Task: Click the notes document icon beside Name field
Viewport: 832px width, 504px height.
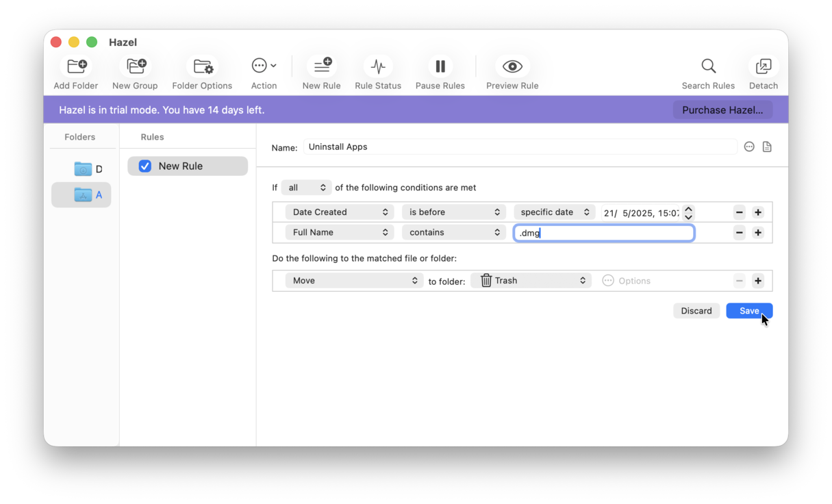Action: pyautogui.click(x=767, y=147)
